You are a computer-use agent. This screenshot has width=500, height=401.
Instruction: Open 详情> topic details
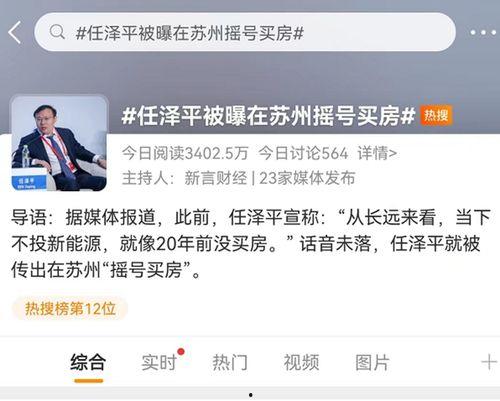pos(377,153)
